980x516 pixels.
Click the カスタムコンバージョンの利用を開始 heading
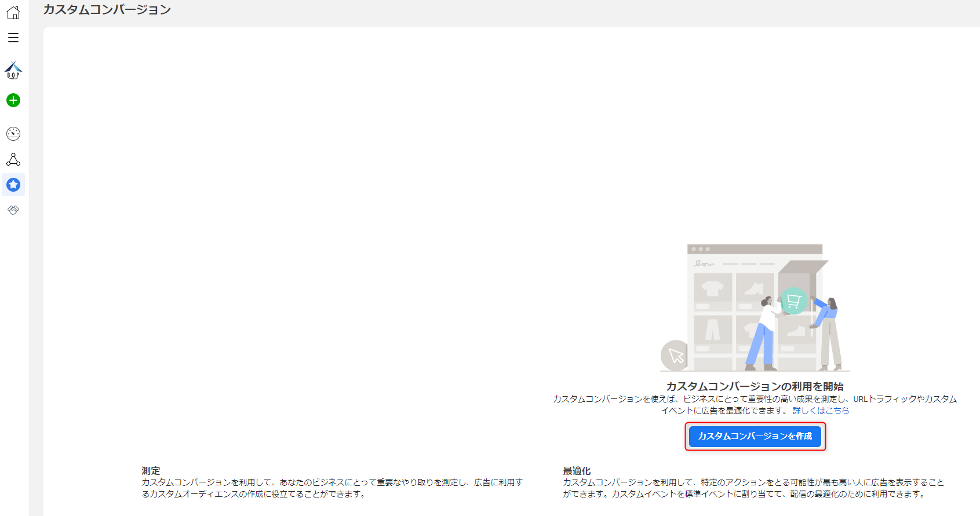click(x=755, y=386)
